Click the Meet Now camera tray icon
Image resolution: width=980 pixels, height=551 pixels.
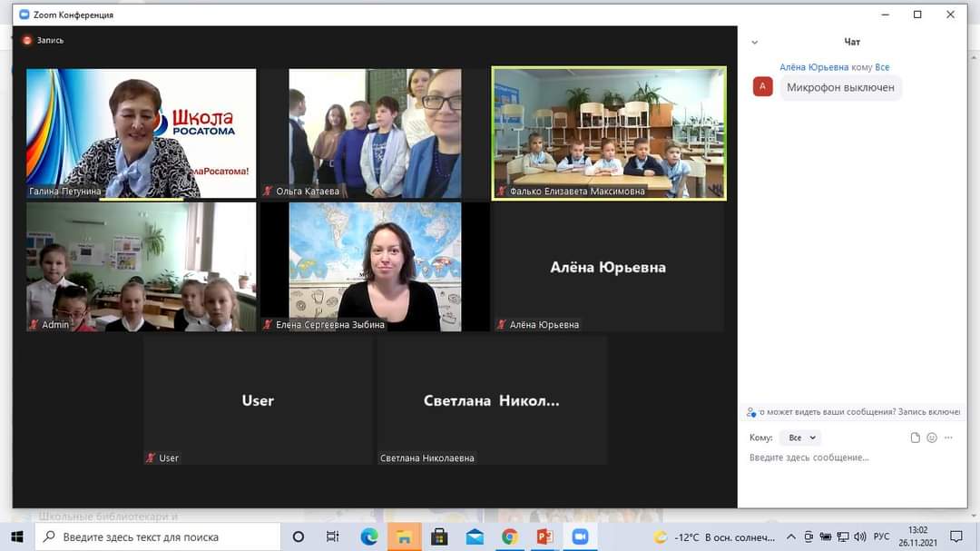[x=808, y=536]
